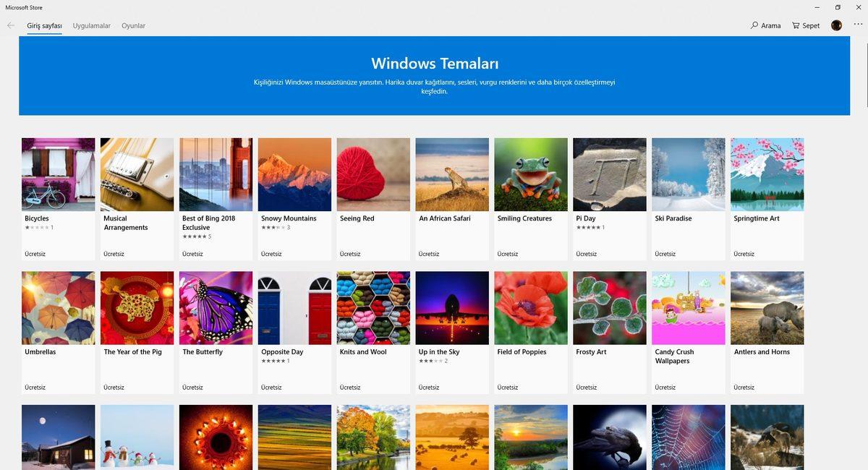Screen dimensions: 868x470
Task: Select the Giriş sayfası tab
Action: (x=44, y=25)
